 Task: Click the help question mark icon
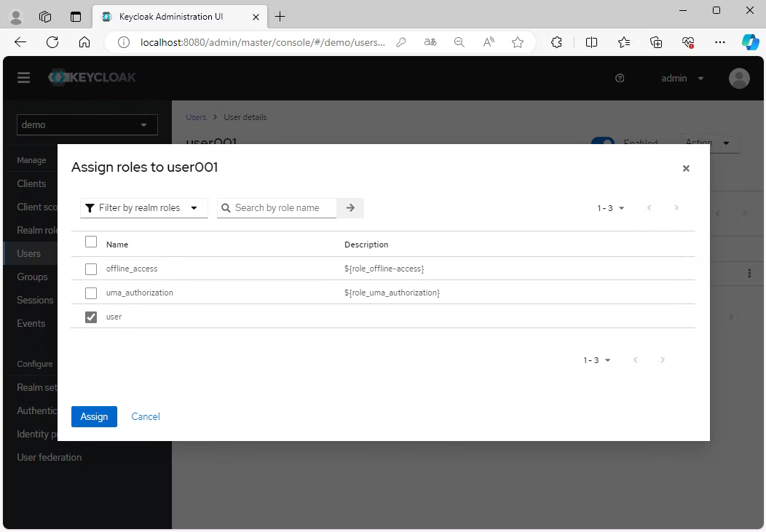(620, 79)
